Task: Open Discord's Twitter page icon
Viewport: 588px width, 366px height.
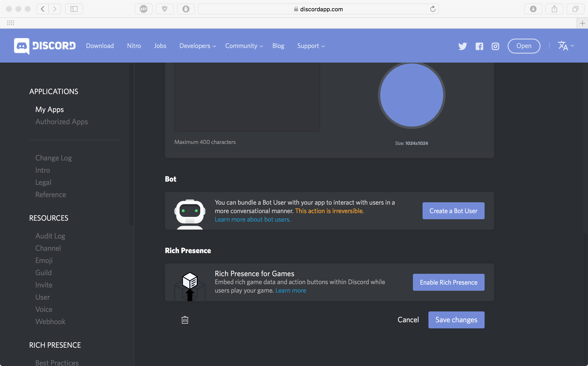Action: (462, 46)
